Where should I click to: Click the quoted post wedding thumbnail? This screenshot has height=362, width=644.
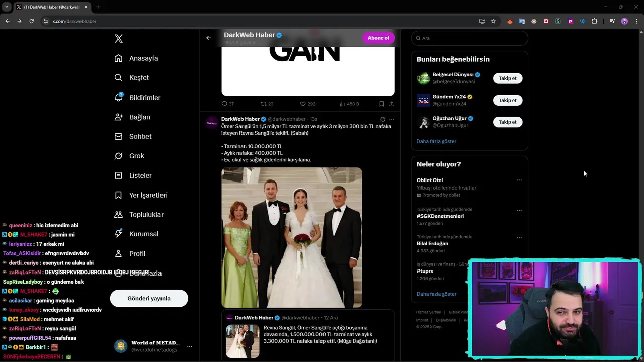click(243, 341)
